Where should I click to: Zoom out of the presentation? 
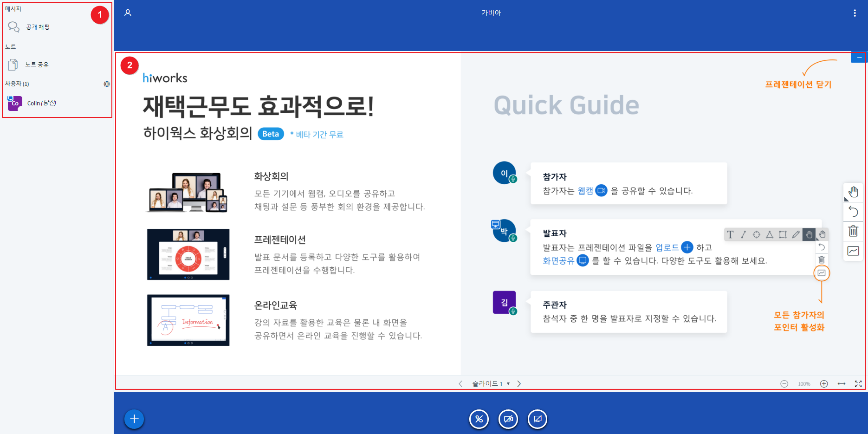[x=784, y=384]
